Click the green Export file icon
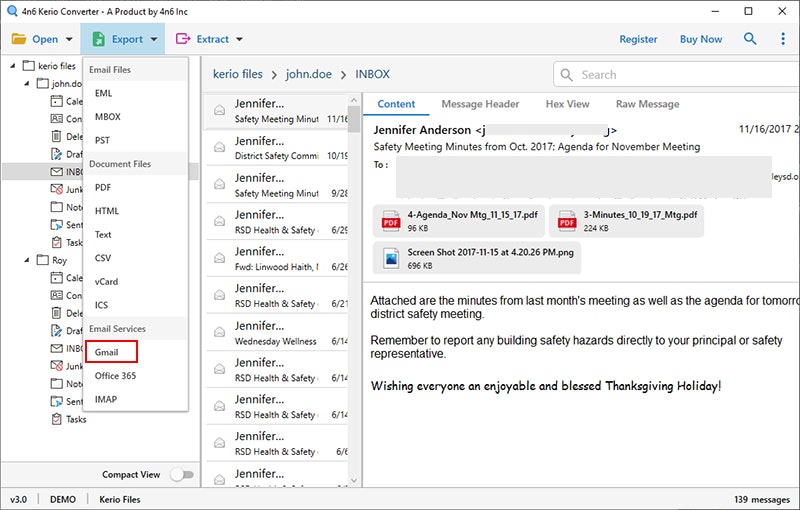This screenshot has width=800, height=510. coord(98,39)
